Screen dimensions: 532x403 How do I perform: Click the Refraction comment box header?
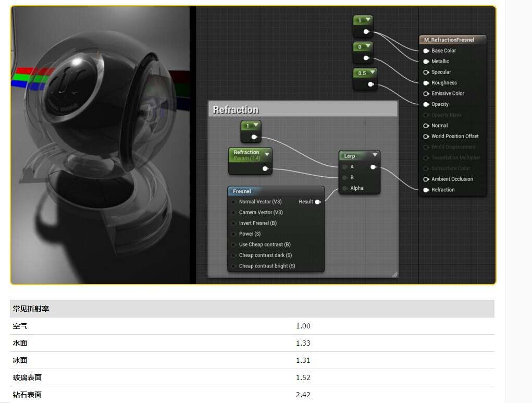click(302, 109)
